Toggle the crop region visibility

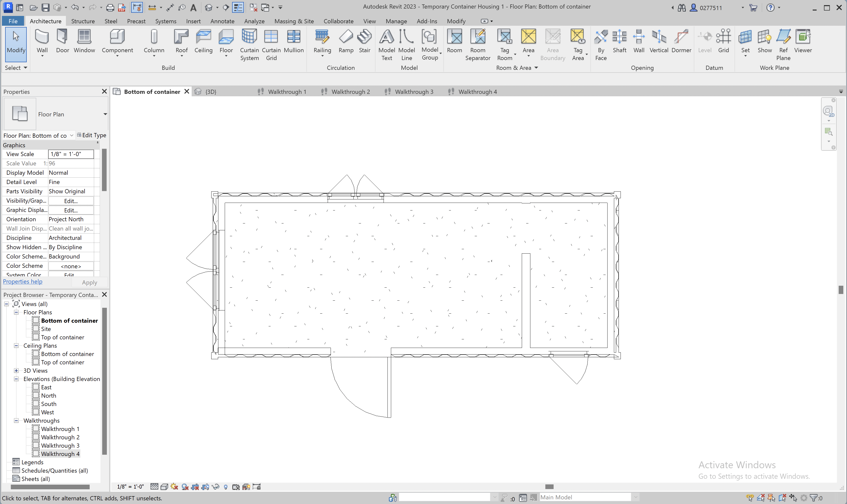[x=205, y=487]
